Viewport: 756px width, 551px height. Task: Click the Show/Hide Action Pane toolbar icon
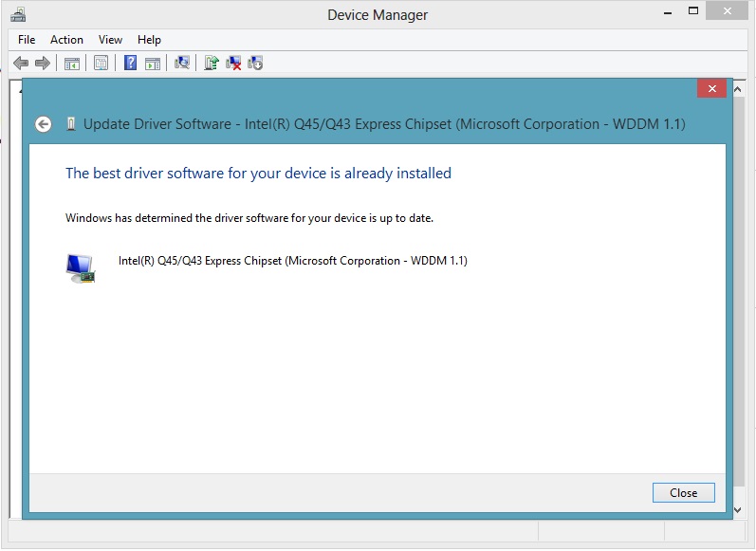pos(153,64)
